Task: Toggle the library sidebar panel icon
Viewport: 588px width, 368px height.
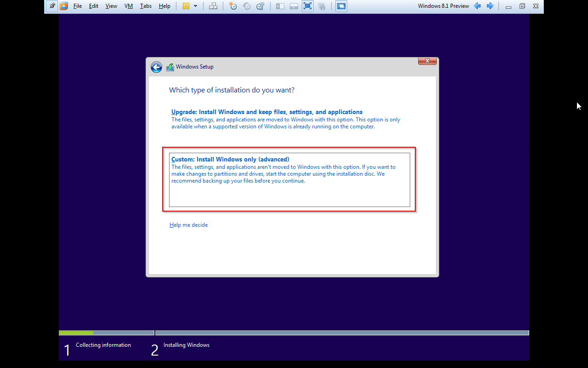Action: [280, 6]
